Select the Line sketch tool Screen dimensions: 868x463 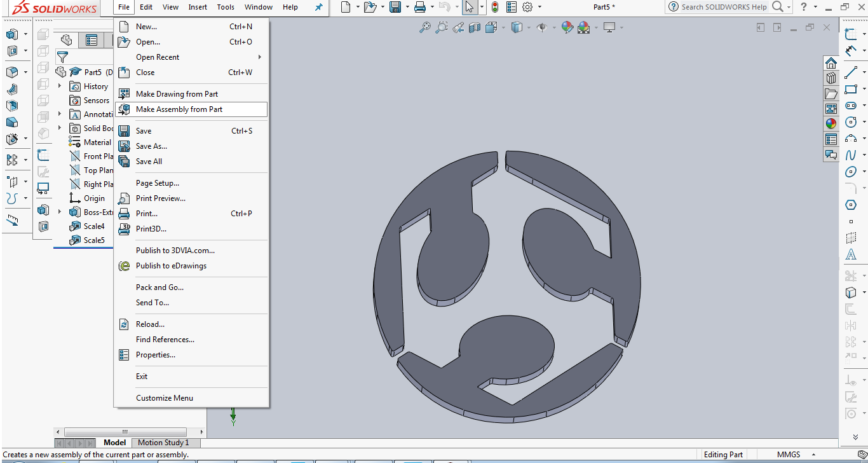pyautogui.click(x=851, y=73)
